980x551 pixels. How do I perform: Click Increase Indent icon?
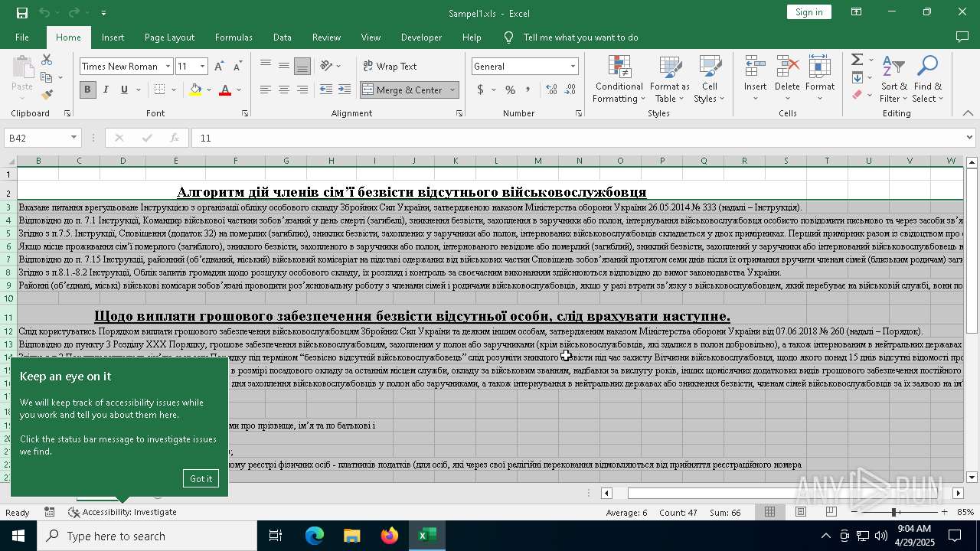(345, 90)
